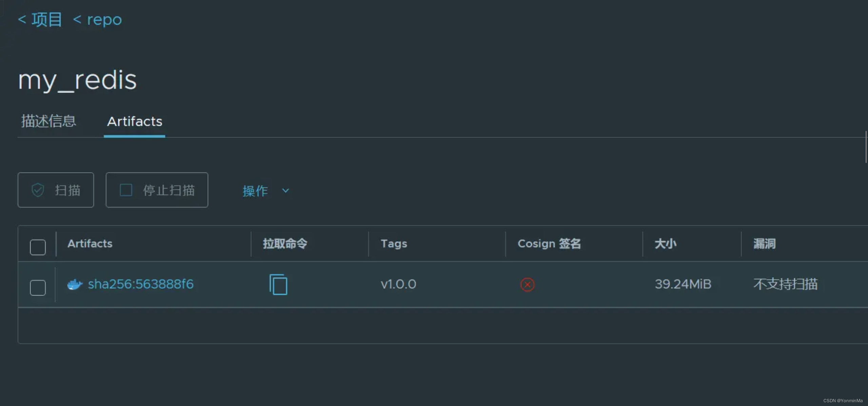Toggle the artifact row checkbox
This screenshot has height=406, width=868.
pyautogui.click(x=38, y=286)
